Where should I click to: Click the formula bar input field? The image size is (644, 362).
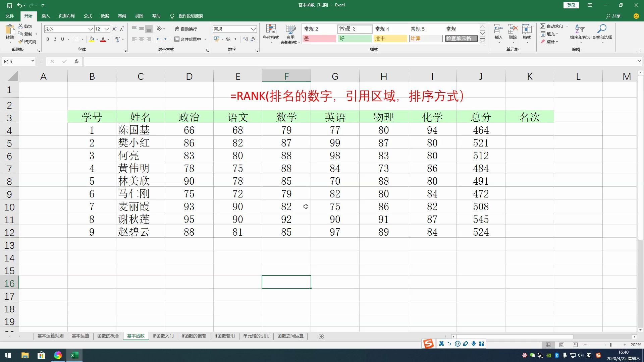(361, 61)
